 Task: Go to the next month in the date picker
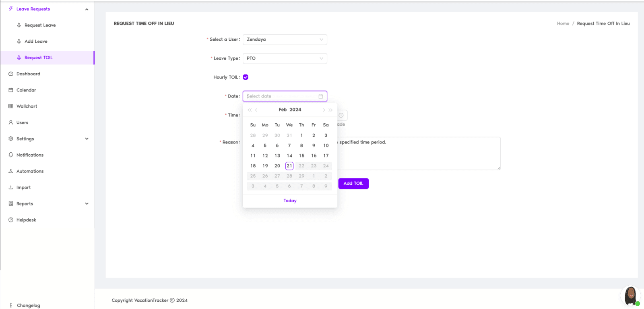pos(324,110)
